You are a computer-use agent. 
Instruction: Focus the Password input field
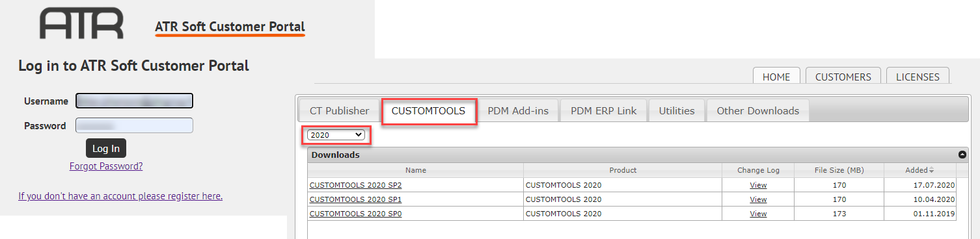click(135, 125)
